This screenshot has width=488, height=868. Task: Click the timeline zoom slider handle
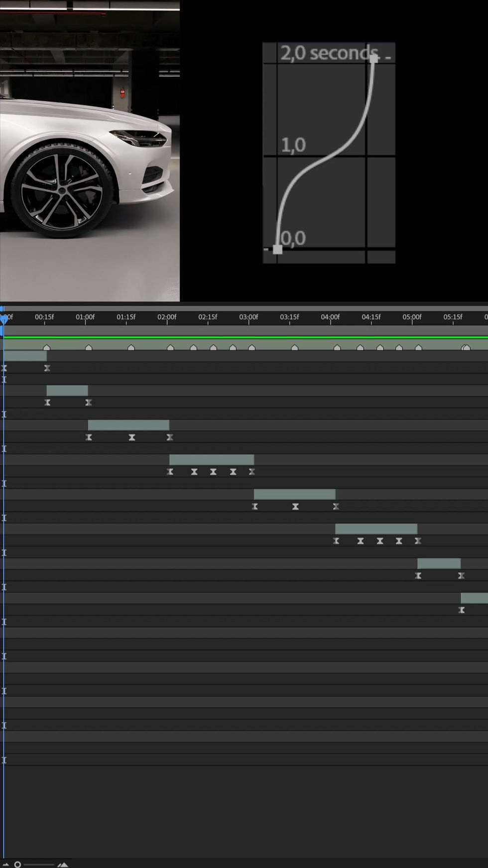(x=17, y=865)
